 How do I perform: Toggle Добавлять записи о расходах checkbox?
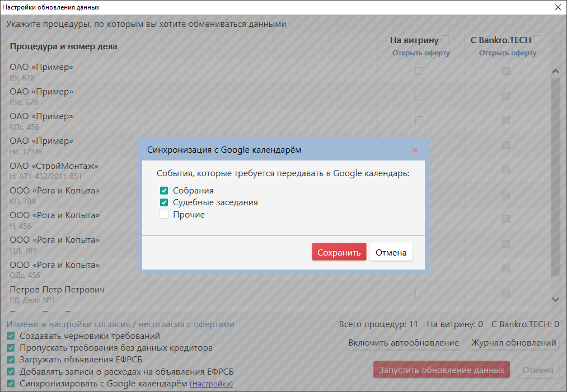point(11,372)
